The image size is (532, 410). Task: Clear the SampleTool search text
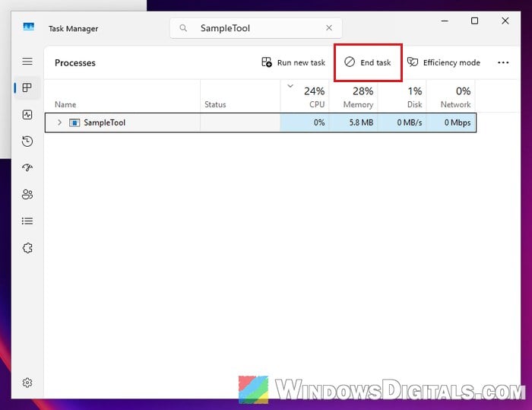[329, 28]
